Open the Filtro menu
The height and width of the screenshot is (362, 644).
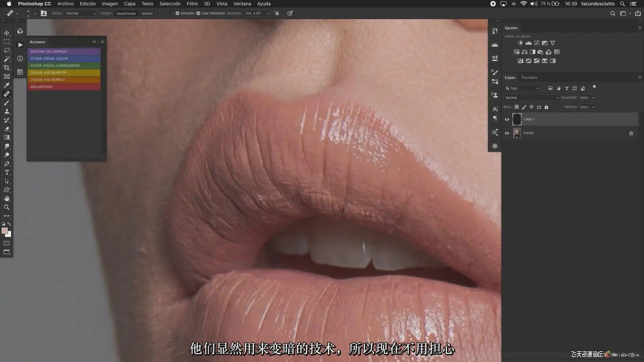(192, 4)
